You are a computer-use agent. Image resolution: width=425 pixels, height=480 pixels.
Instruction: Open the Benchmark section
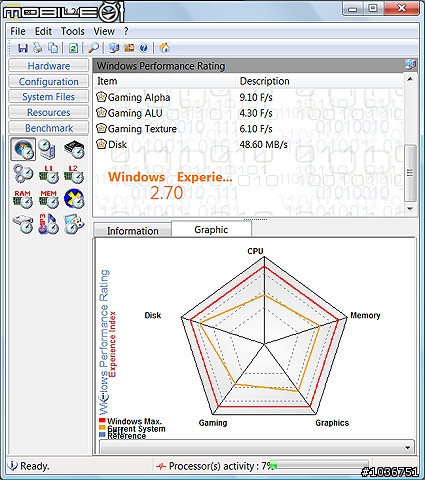click(x=49, y=128)
